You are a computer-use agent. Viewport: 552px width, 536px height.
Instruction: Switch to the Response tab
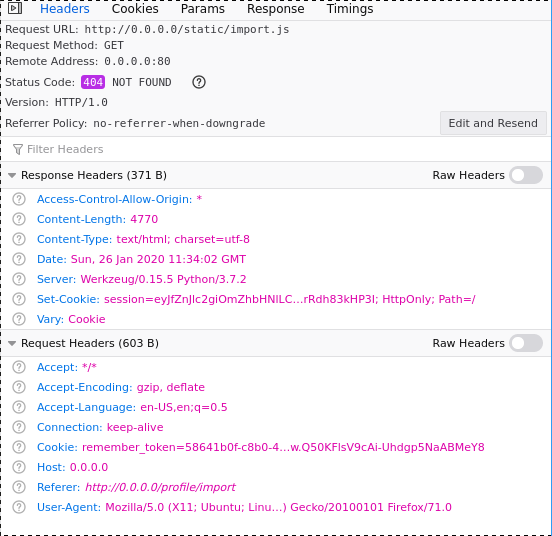276,8
